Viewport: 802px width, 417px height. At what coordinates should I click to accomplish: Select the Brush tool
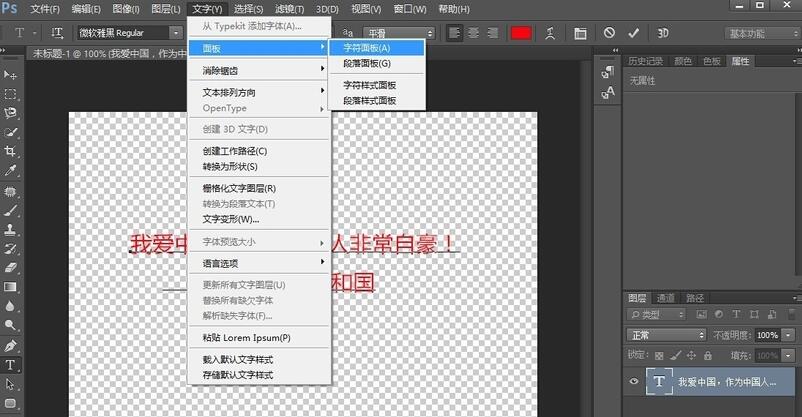click(10, 210)
